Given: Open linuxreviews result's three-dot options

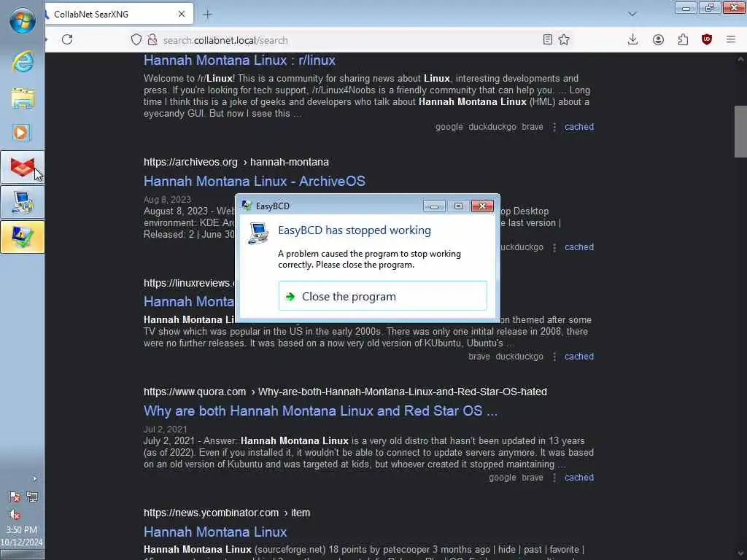Looking at the screenshot, I should click(554, 357).
